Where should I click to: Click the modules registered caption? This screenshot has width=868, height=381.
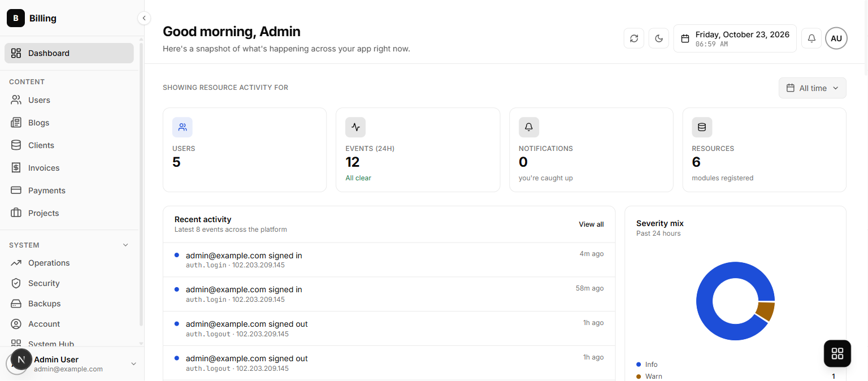point(723,178)
